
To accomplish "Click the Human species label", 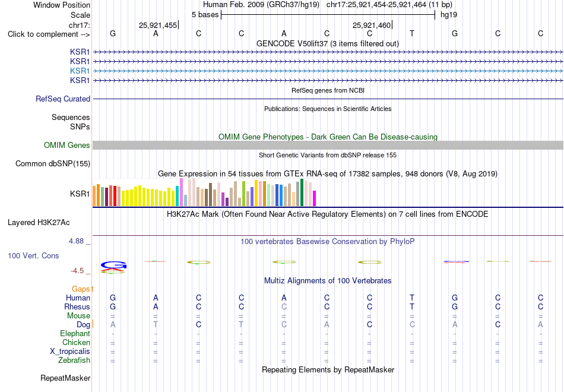I will click(x=78, y=298).
